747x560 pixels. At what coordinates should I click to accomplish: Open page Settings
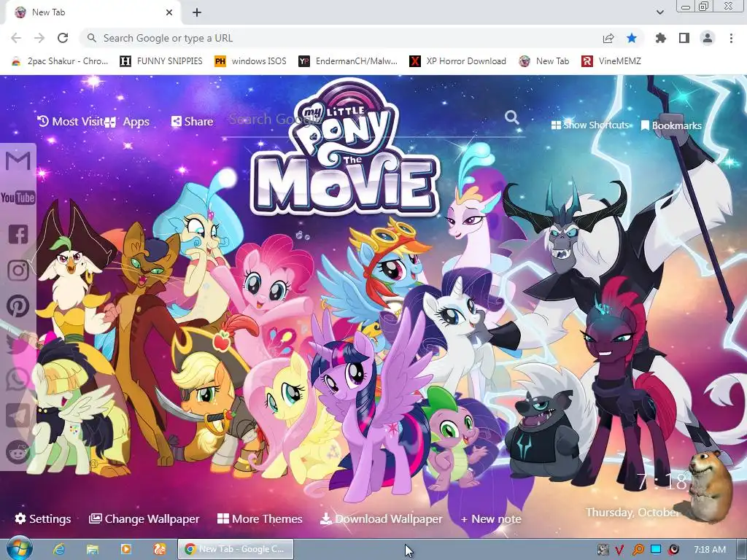pyautogui.click(x=43, y=518)
